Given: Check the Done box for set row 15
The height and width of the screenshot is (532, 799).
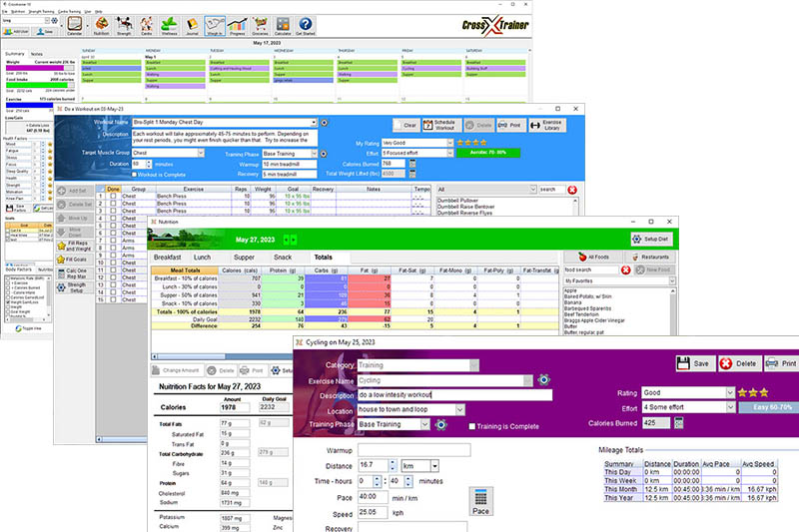Looking at the screenshot, I should [x=113, y=299].
